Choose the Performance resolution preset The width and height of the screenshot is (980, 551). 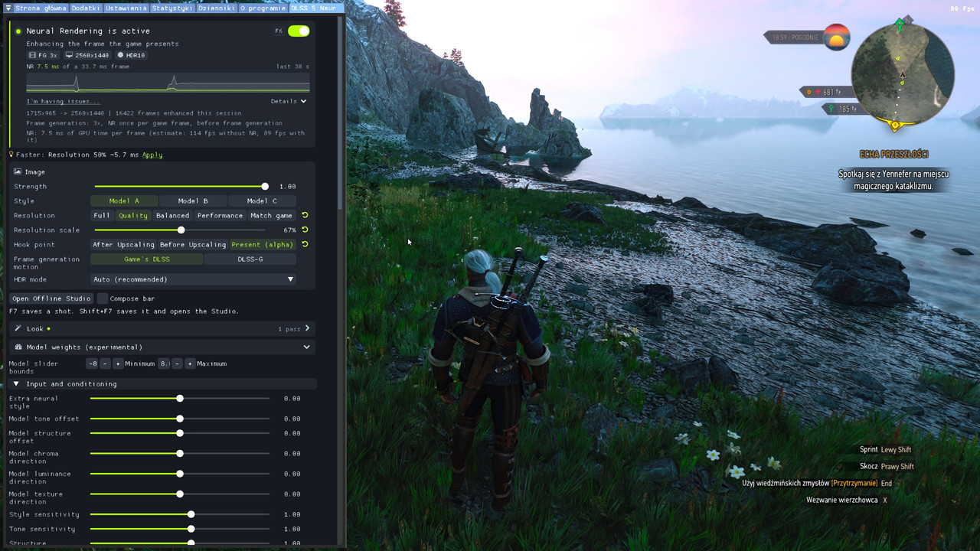(x=220, y=215)
